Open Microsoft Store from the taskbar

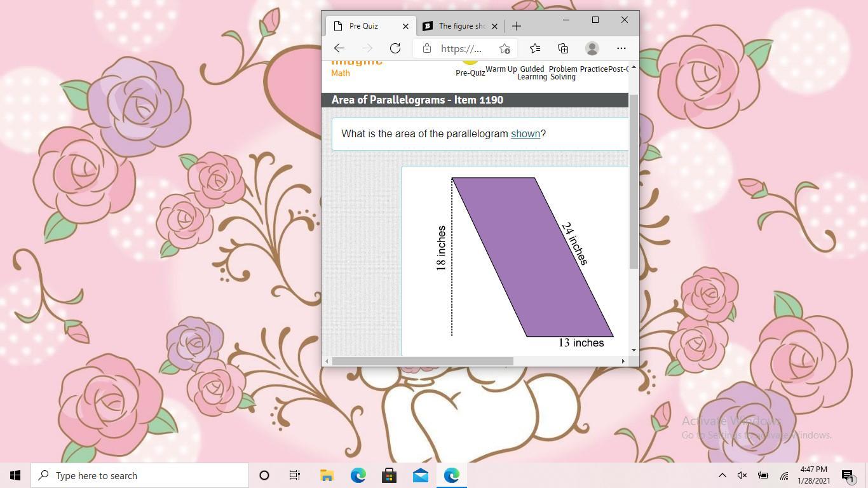point(389,475)
